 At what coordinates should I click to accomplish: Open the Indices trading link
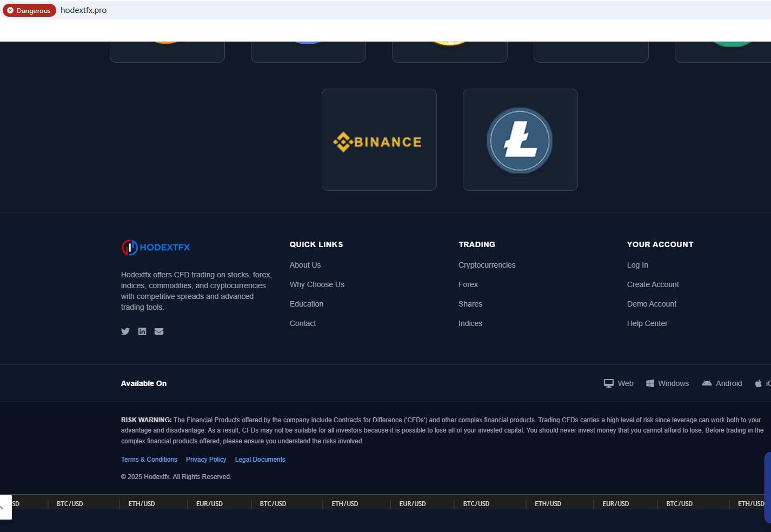click(470, 323)
